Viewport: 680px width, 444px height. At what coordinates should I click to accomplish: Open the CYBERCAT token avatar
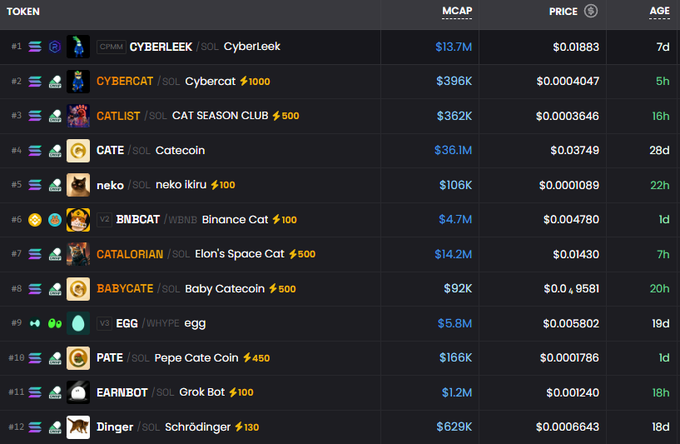(78, 82)
